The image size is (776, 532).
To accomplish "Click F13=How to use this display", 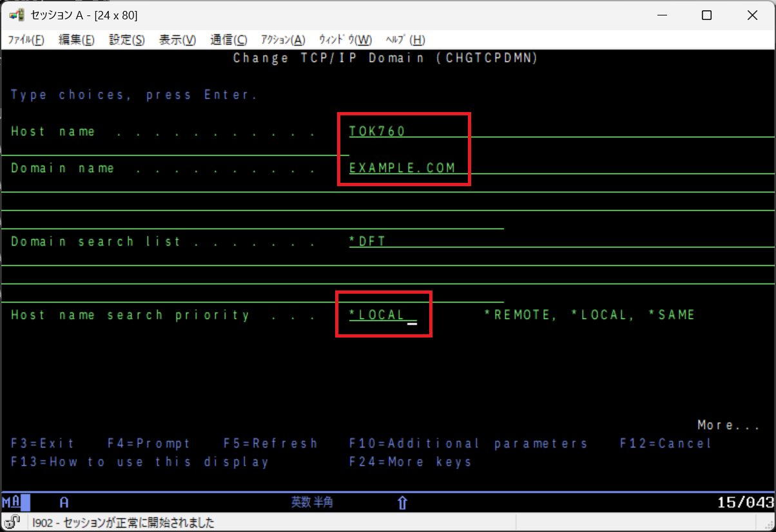I will click(140, 462).
